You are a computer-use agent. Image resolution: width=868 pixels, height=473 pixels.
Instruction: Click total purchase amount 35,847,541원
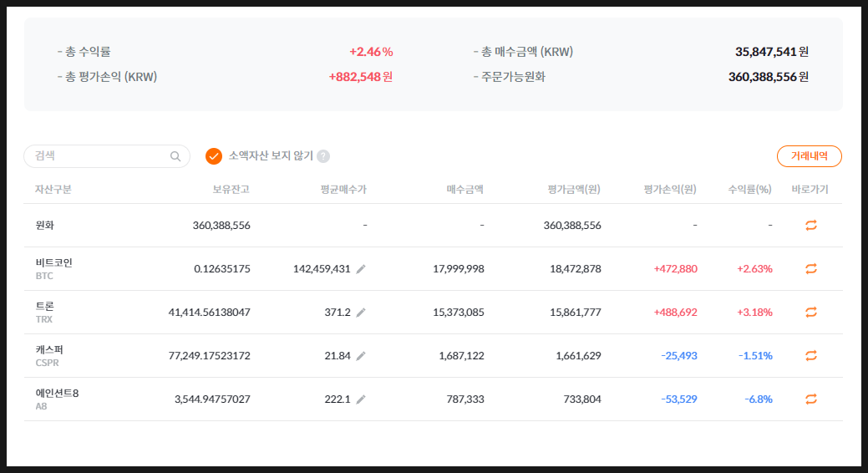point(772,52)
